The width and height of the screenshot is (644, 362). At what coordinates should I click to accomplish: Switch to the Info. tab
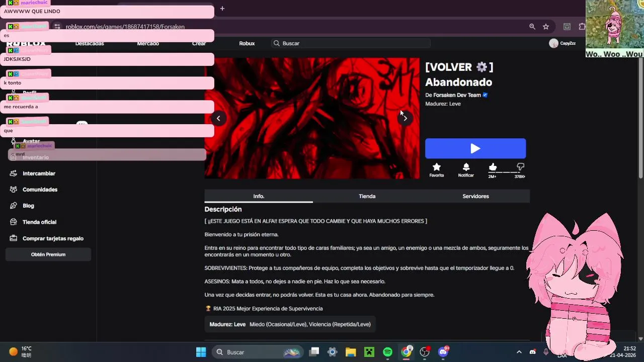pos(259,196)
